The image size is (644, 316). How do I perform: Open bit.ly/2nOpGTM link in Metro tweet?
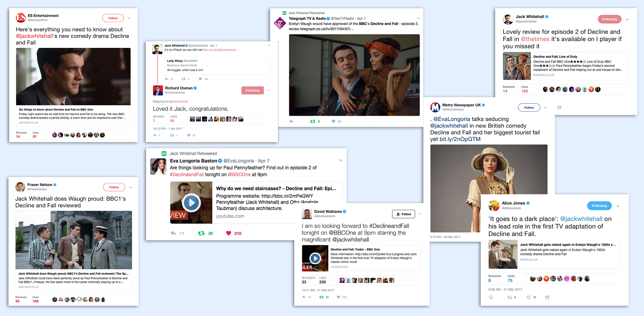(x=460, y=139)
